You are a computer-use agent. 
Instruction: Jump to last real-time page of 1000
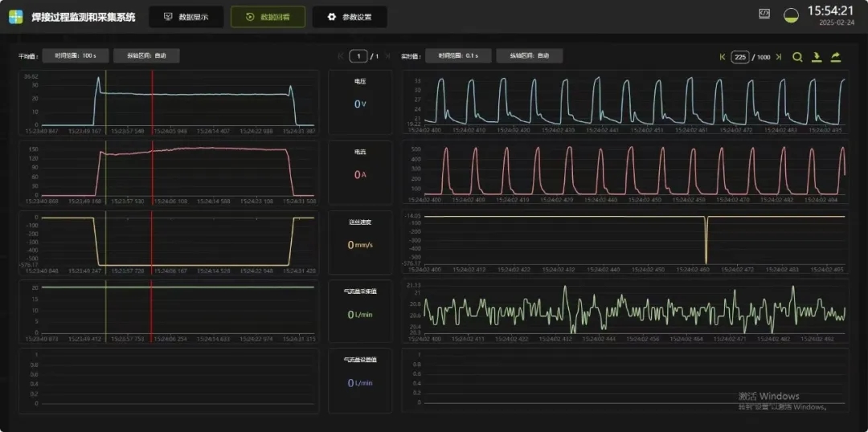[x=779, y=57]
